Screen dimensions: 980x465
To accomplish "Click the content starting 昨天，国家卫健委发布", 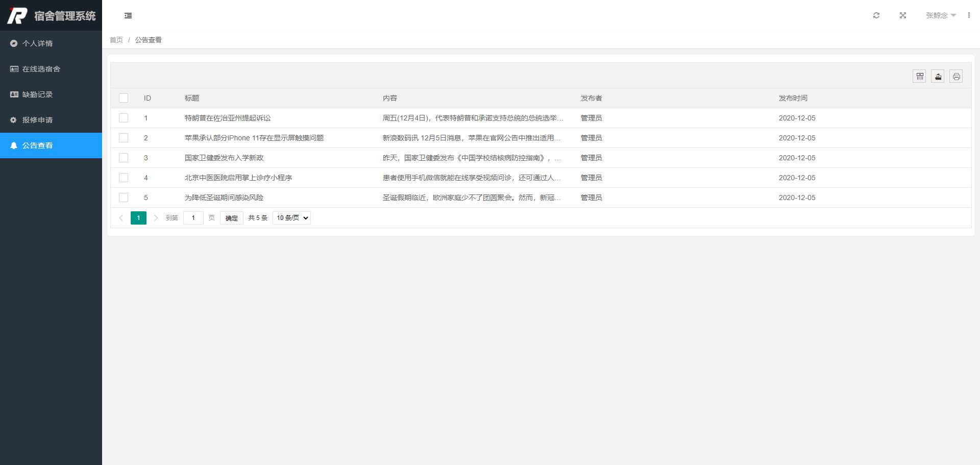I will [472, 158].
